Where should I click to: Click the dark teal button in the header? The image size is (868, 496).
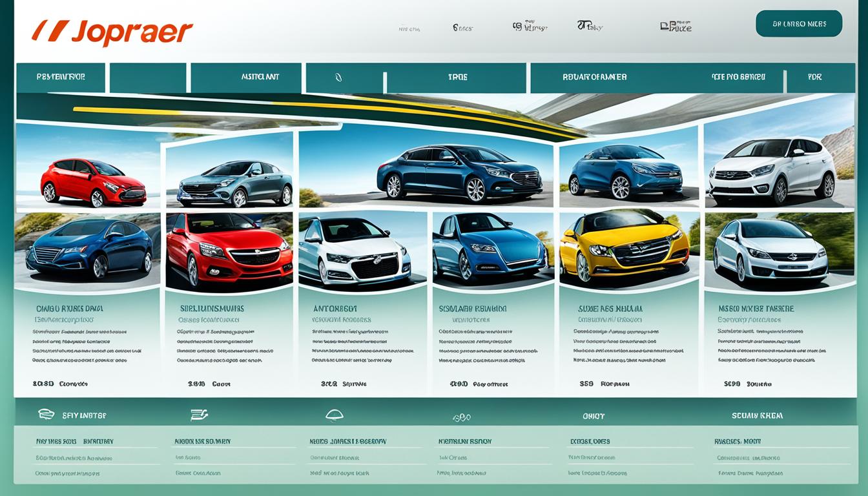(799, 24)
